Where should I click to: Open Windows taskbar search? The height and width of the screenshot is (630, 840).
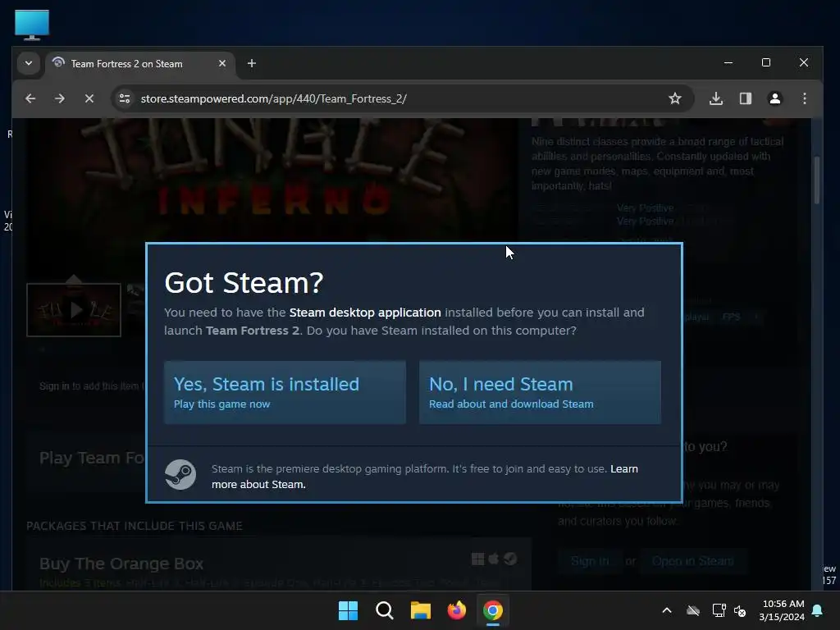[x=385, y=610]
